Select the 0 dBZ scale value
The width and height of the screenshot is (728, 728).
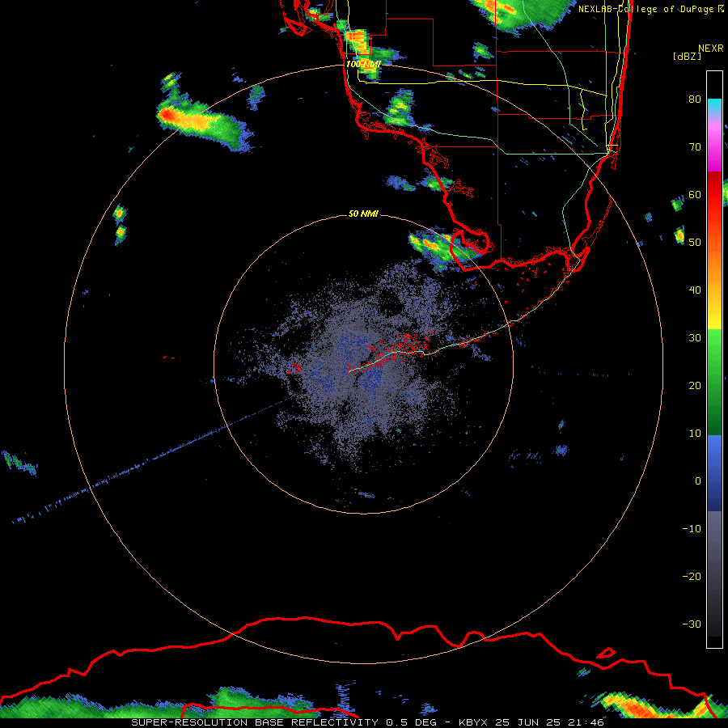coord(698,481)
